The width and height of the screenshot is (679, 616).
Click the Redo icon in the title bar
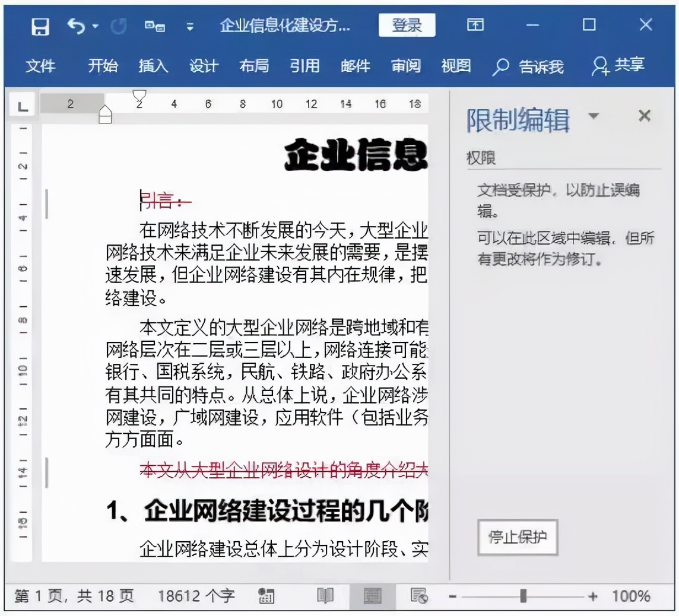coord(118,26)
